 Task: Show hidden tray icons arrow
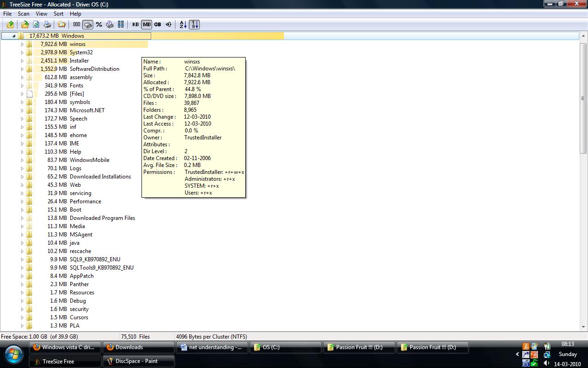point(518,354)
